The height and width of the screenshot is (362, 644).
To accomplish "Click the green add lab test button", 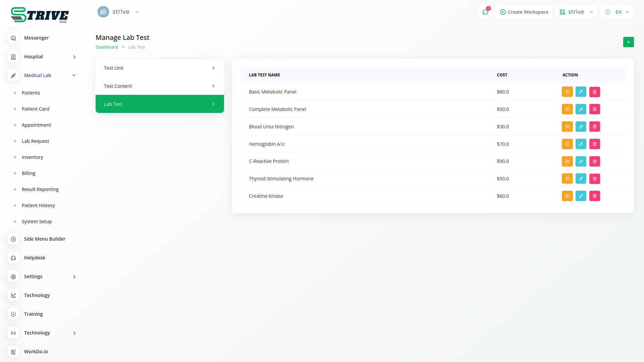I will 628,42.
